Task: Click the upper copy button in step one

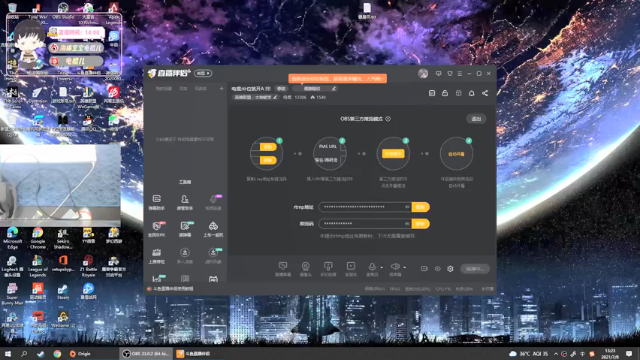Action: [x=268, y=147]
